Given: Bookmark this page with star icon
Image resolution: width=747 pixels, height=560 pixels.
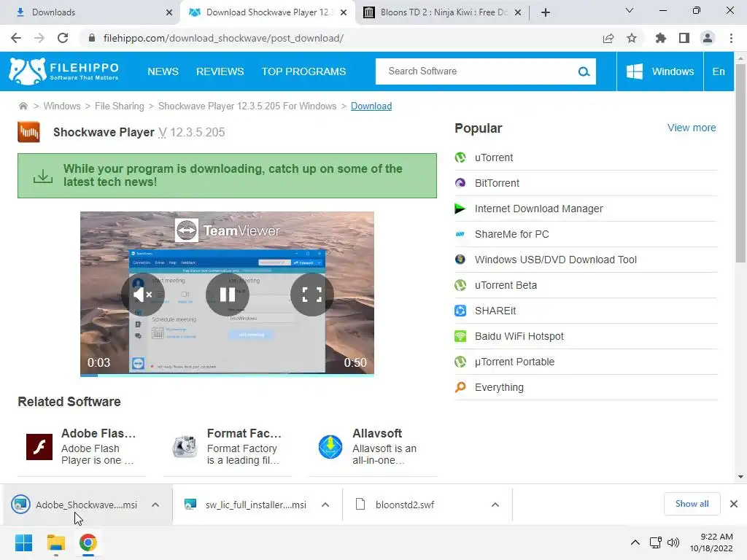Looking at the screenshot, I should tap(632, 38).
